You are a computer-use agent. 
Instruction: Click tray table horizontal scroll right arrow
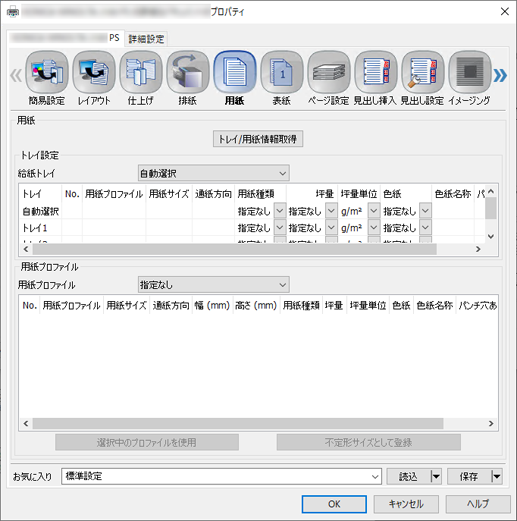click(x=478, y=249)
